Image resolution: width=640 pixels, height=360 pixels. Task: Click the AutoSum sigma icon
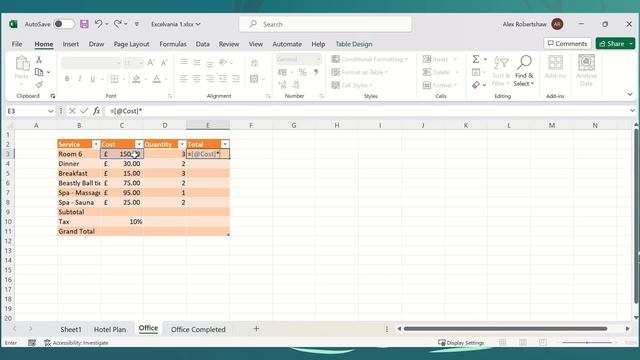(476, 59)
